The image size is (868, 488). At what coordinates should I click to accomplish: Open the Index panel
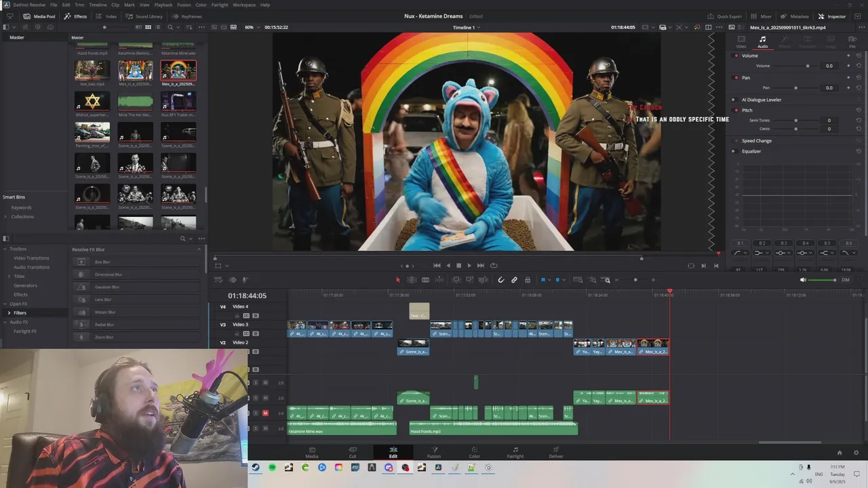(106, 16)
